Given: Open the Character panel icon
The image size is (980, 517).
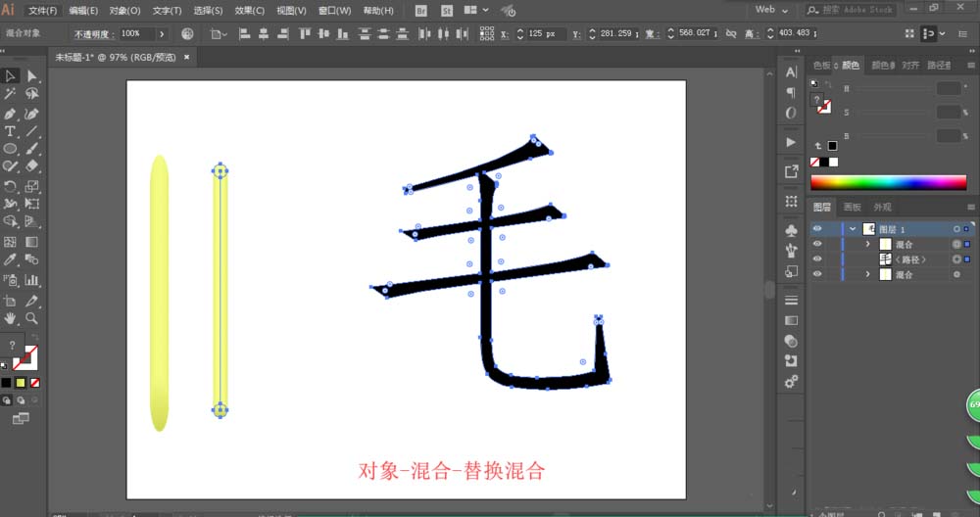Looking at the screenshot, I should (x=791, y=72).
